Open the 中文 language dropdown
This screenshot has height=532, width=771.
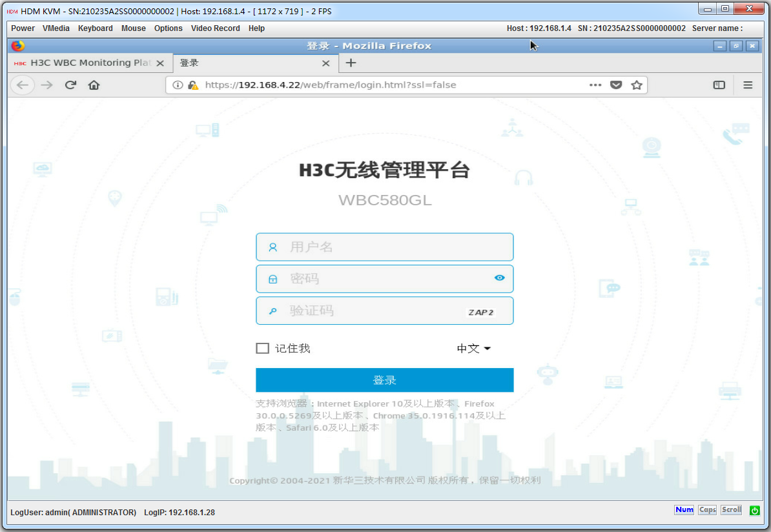coord(473,348)
